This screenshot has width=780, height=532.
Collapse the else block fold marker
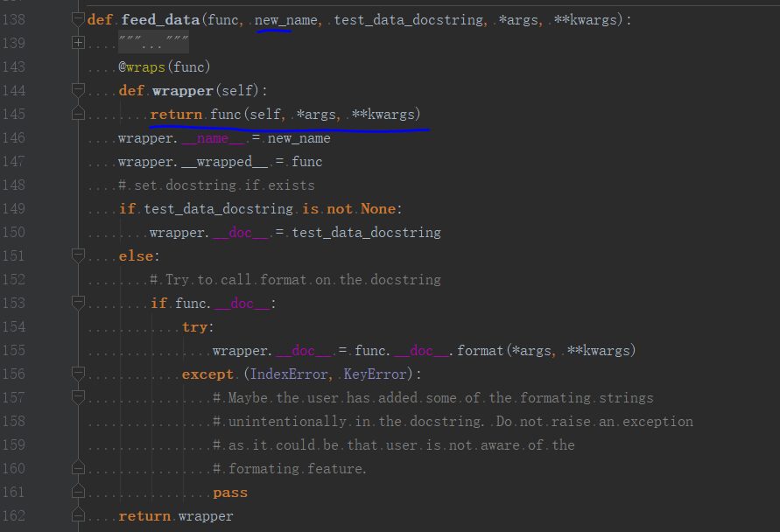pyautogui.click(x=78, y=256)
